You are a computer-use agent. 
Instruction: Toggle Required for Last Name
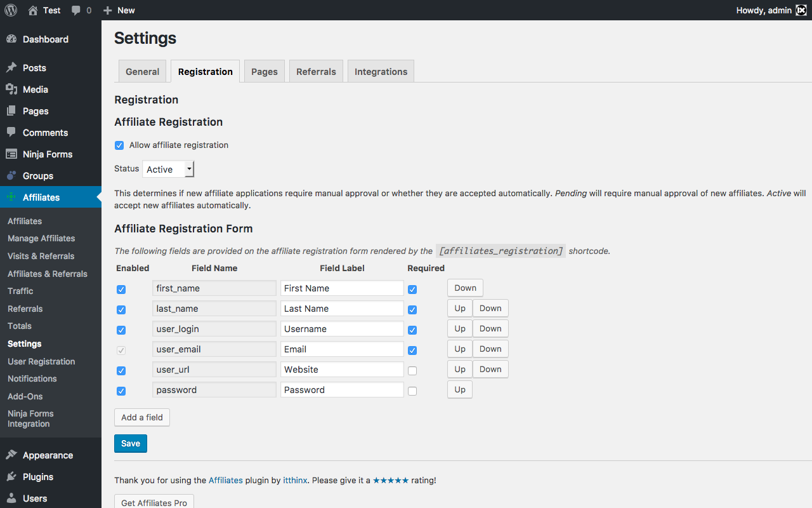click(412, 310)
